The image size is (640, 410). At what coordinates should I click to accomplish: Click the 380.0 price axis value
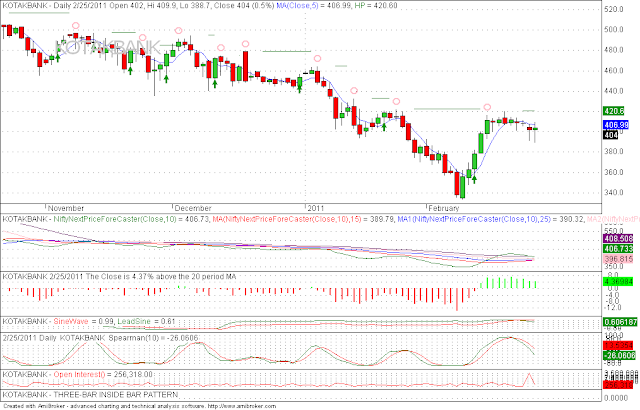(614, 151)
